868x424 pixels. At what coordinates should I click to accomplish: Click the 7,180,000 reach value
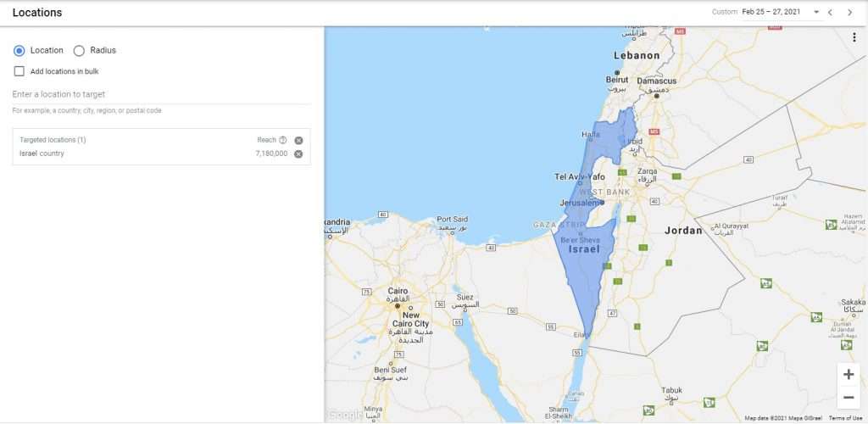(271, 153)
